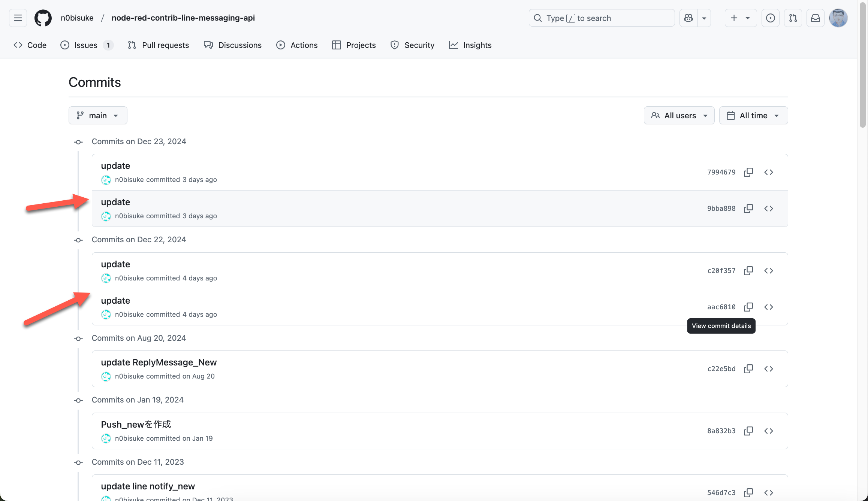Switch to the Issues tab
The width and height of the screenshot is (868, 501).
coord(86,45)
